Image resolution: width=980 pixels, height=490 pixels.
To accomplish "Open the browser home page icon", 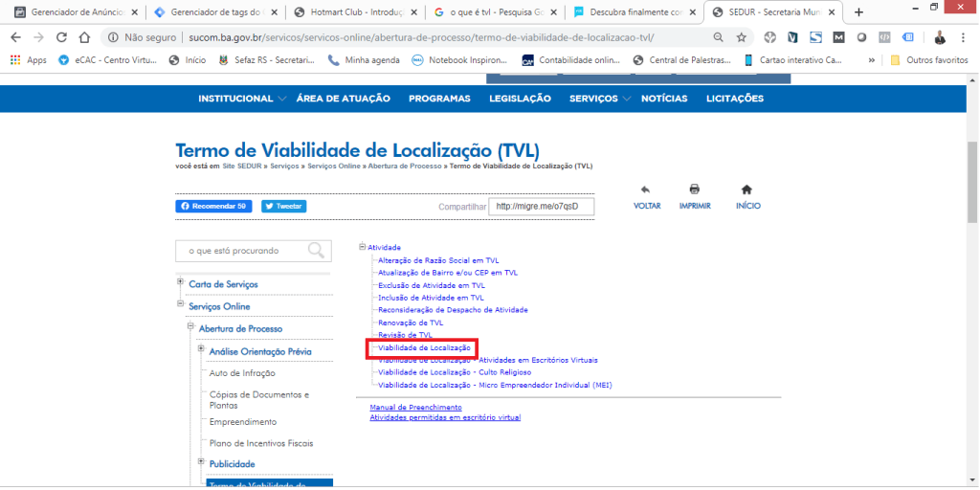I will [x=84, y=37].
